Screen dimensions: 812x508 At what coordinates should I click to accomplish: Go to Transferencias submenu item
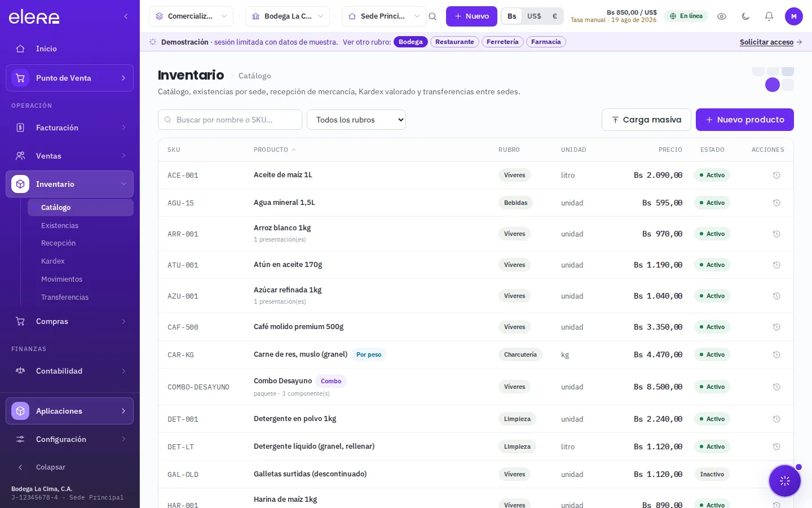coord(81,297)
